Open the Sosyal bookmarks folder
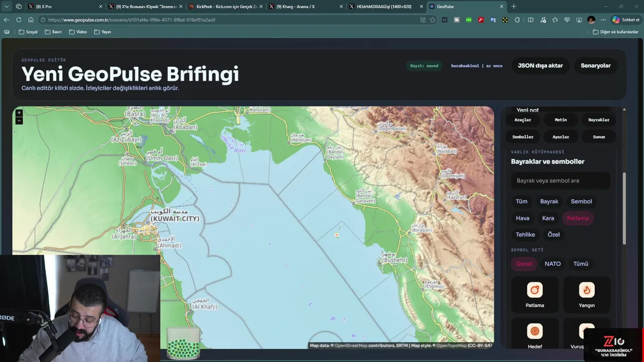 [28, 32]
